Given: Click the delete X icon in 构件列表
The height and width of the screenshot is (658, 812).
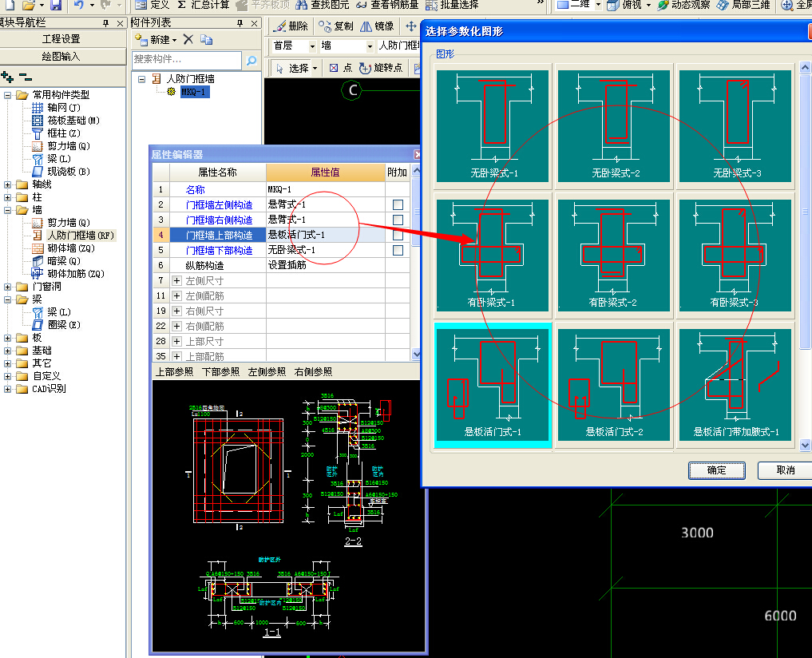Looking at the screenshot, I should point(188,39).
